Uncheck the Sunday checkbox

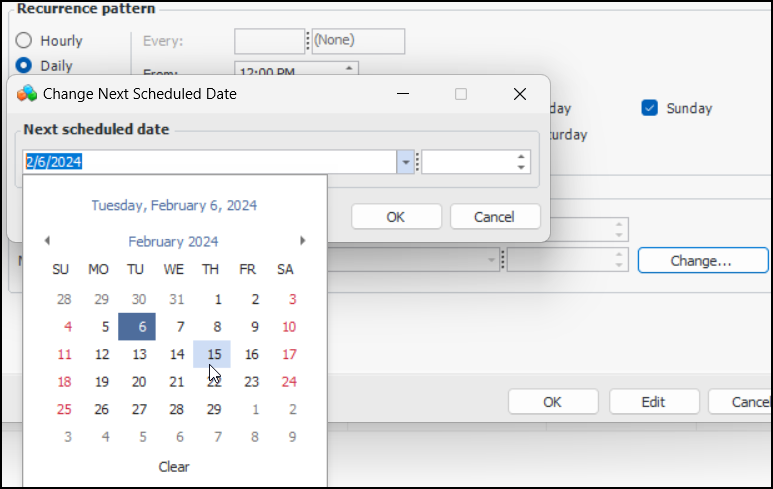click(x=650, y=108)
